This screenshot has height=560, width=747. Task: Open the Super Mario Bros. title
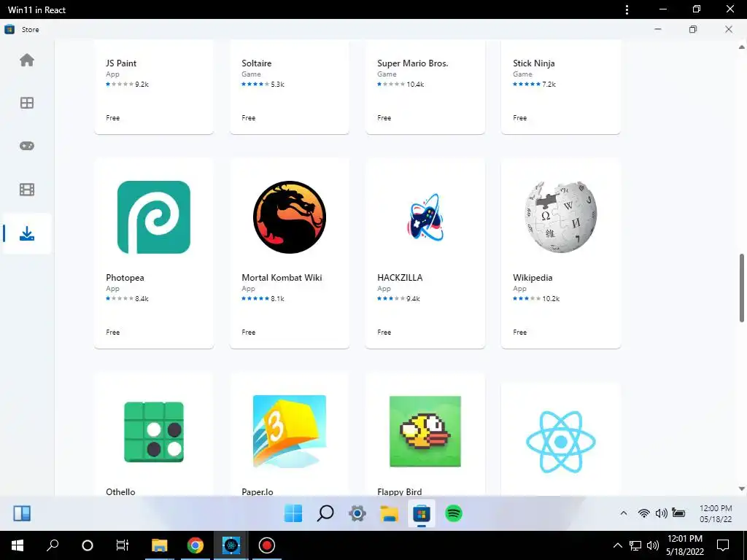tap(413, 63)
